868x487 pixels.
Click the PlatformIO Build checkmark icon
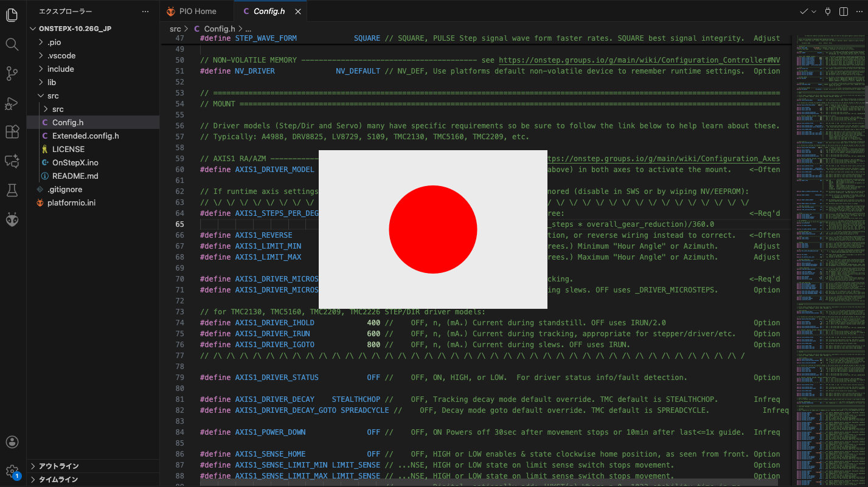point(804,12)
